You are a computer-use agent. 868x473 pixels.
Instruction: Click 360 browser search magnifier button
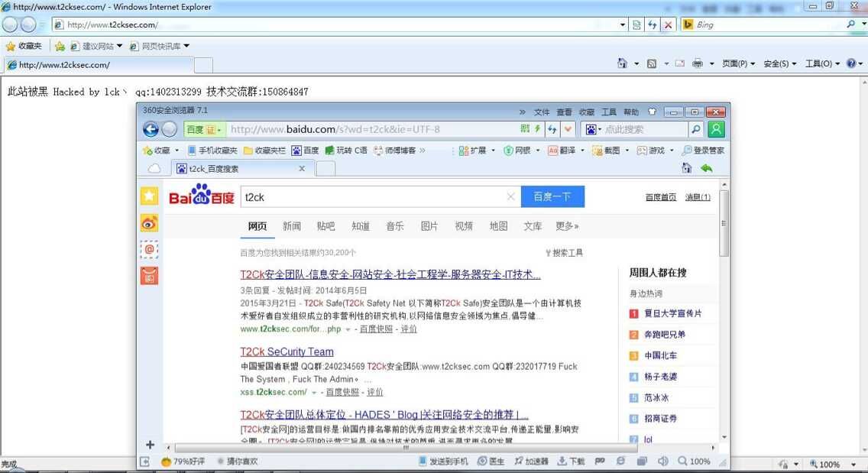point(696,129)
